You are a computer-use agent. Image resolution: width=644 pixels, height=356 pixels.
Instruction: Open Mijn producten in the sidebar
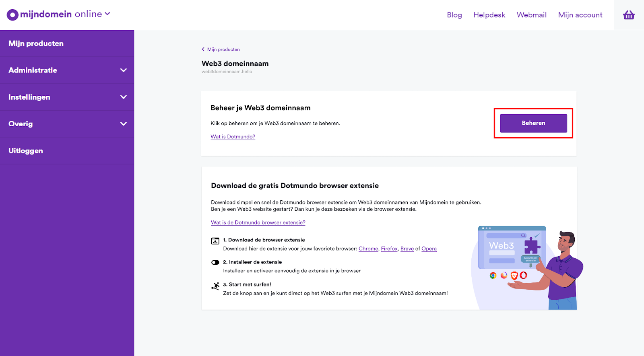coord(36,43)
